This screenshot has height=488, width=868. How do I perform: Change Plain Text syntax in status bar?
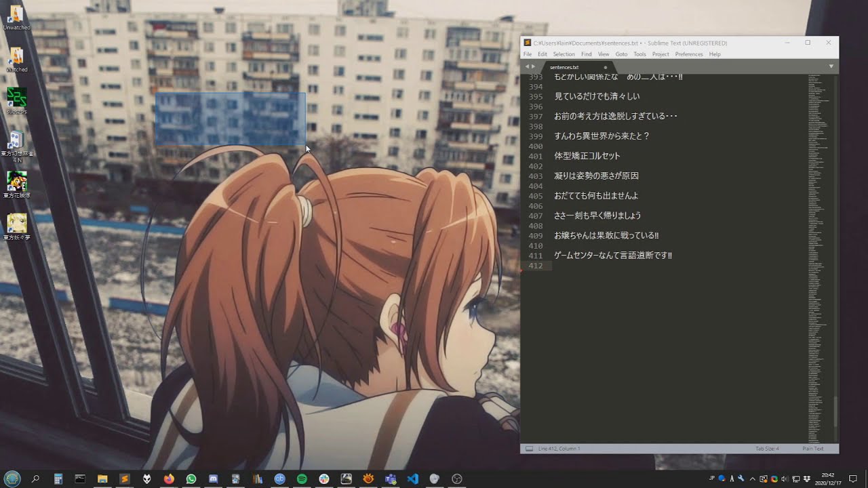[813, 449]
